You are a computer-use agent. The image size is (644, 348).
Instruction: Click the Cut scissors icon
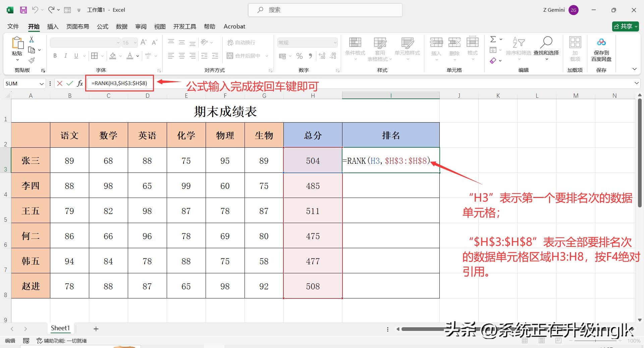(32, 40)
